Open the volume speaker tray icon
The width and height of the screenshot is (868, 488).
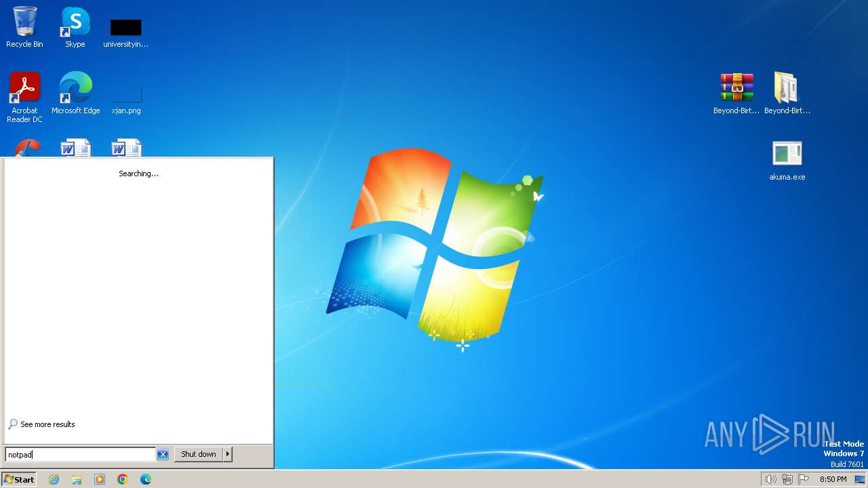pos(770,479)
